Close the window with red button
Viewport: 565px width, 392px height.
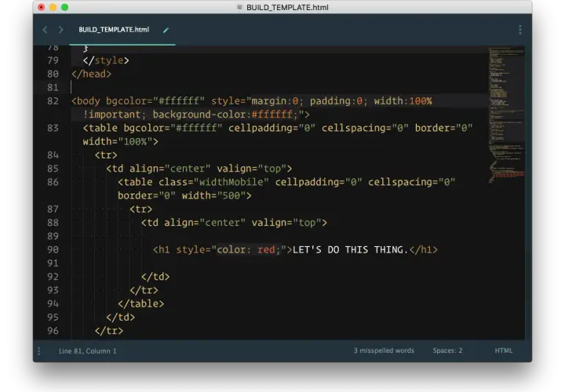coord(41,7)
